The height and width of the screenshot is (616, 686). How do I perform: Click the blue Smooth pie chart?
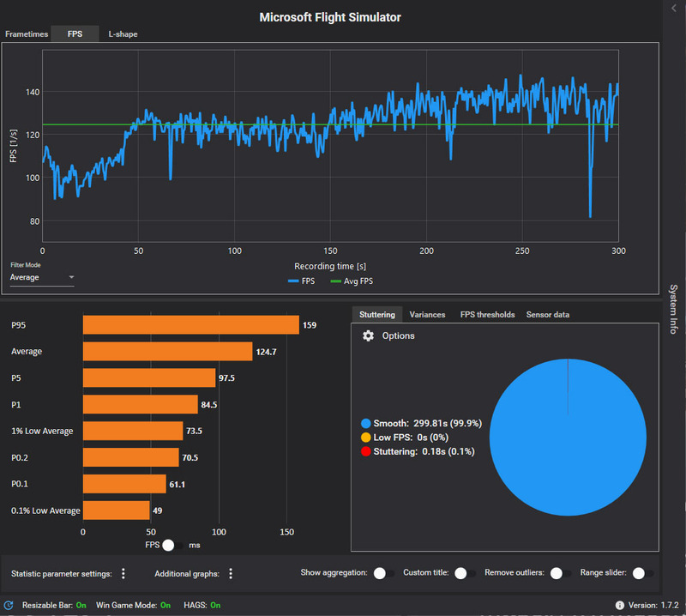coord(568,438)
